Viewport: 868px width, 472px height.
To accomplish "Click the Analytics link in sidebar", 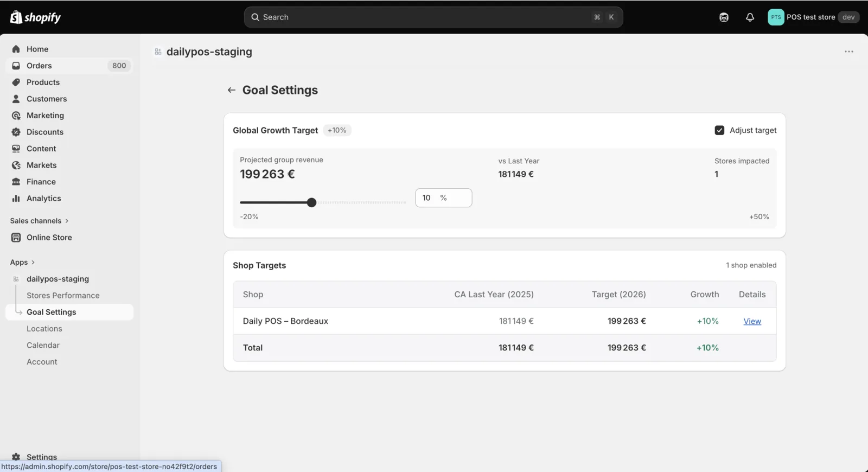I will click(x=44, y=199).
